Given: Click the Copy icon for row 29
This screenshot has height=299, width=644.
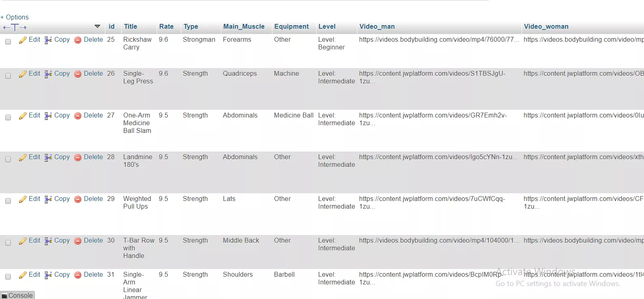Looking at the screenshot, I should tap(48, 199).
